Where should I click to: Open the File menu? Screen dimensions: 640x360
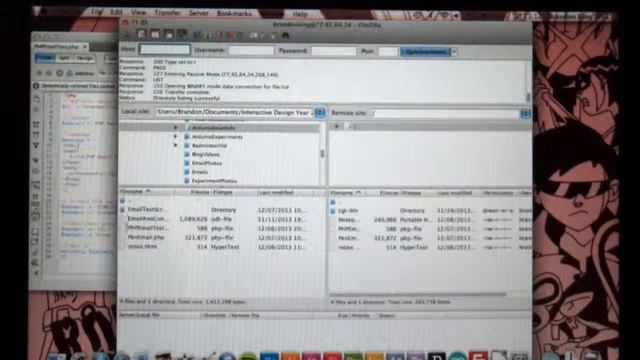tap(97, 13)
